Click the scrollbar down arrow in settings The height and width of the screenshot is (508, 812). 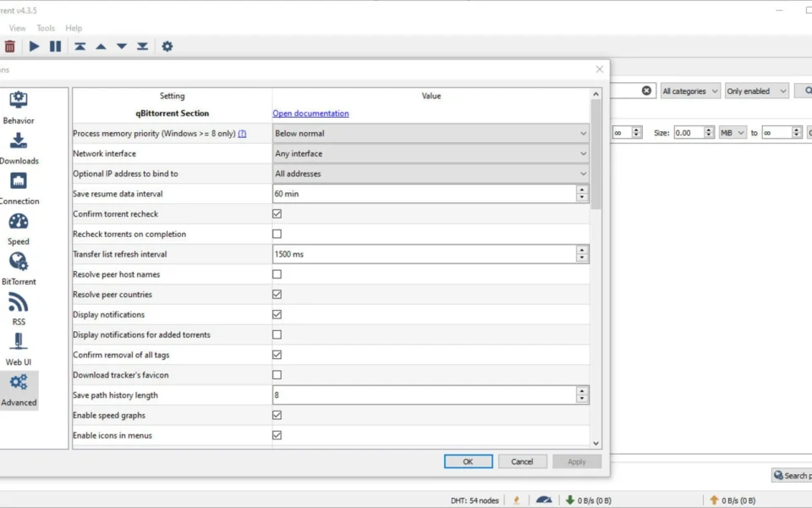pos(595,443)
